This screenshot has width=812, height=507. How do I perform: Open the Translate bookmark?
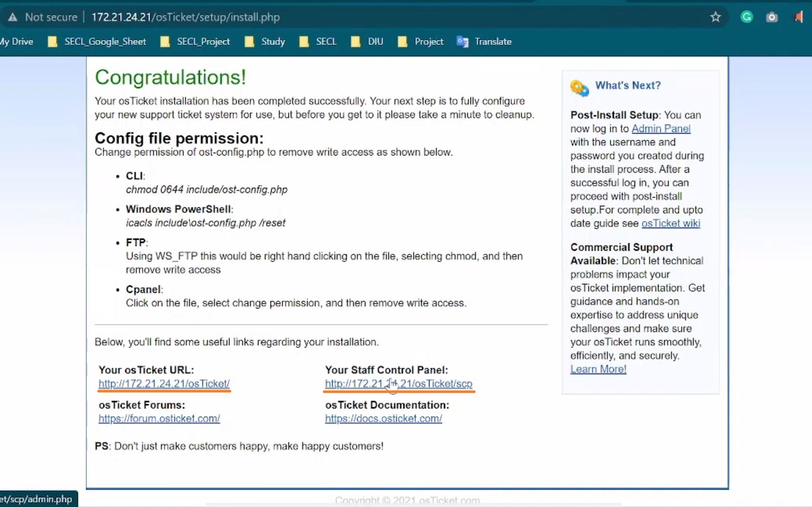tap(484, 42)
